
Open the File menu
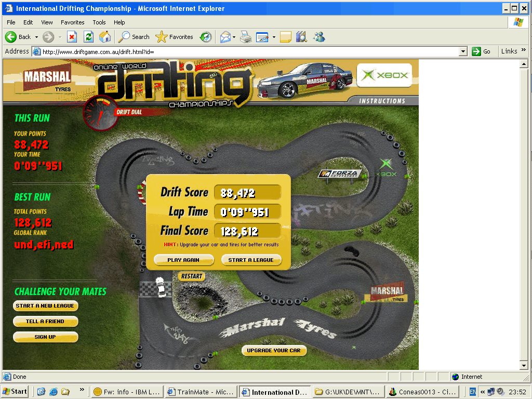tap(11, 22)
